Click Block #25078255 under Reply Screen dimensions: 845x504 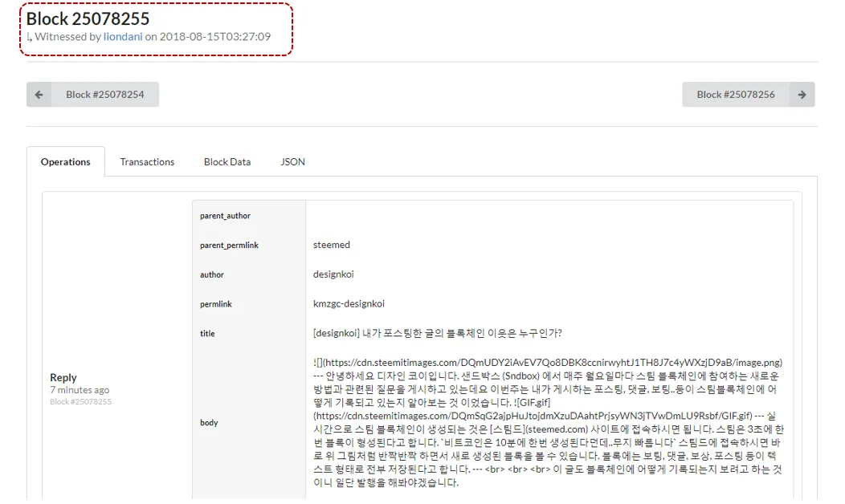[x=81, y=402]
